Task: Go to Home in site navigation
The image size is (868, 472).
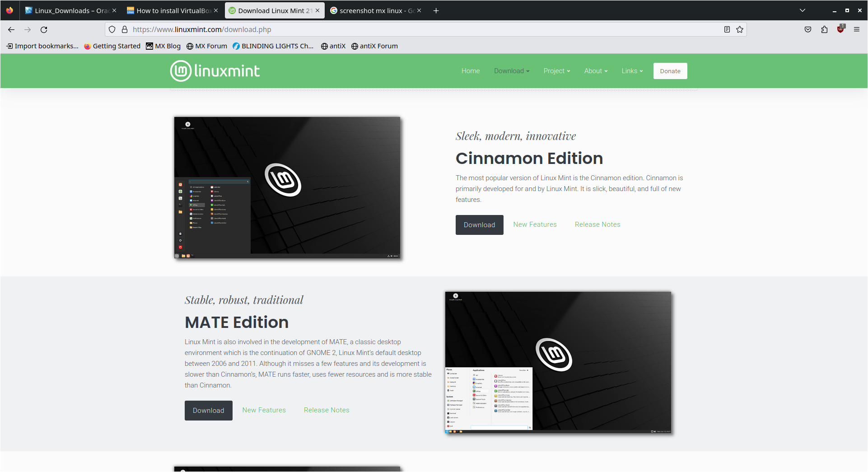Action: tap(471, 71)
